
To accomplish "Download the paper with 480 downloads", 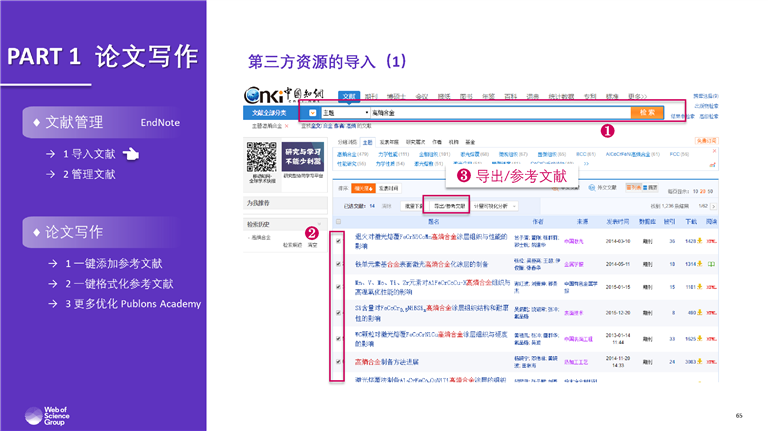I will click(x=700, y=312).
